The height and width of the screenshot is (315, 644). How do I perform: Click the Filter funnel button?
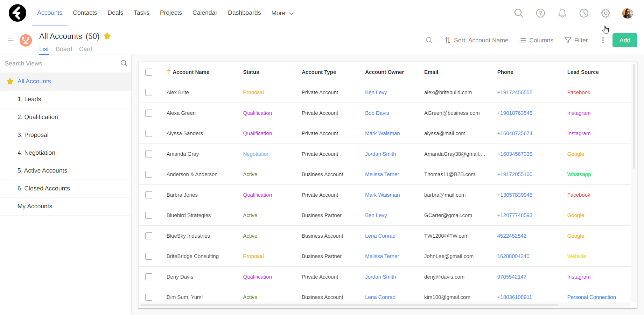tap(576, 40)
